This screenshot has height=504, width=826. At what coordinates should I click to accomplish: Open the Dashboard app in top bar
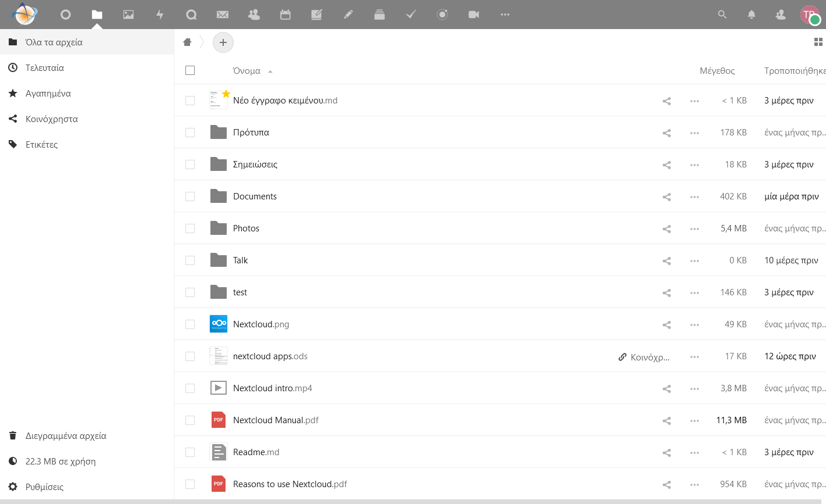(66, 15)
